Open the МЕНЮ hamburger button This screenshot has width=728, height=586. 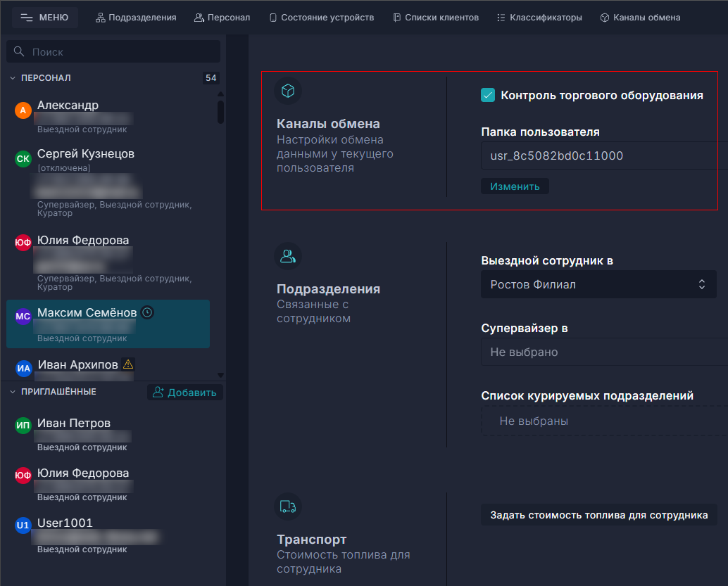pyautogui.click(x=44, y=18)
